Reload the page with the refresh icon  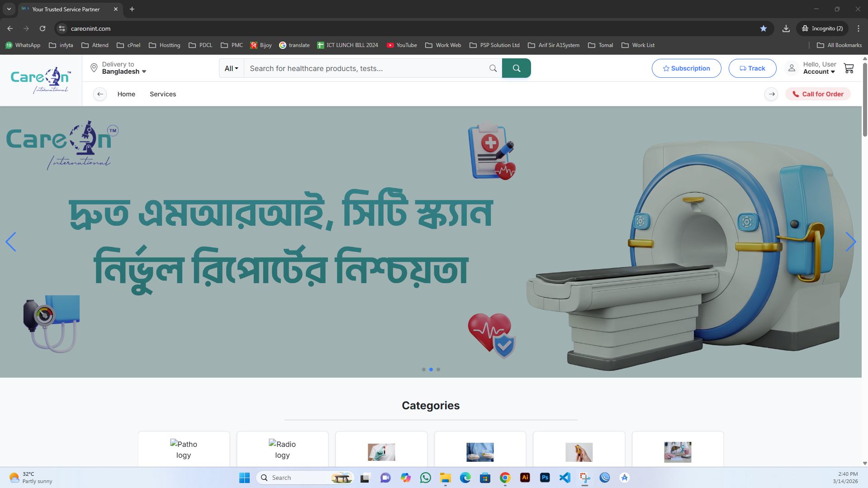pyautogui.click(x=42, y=28)
